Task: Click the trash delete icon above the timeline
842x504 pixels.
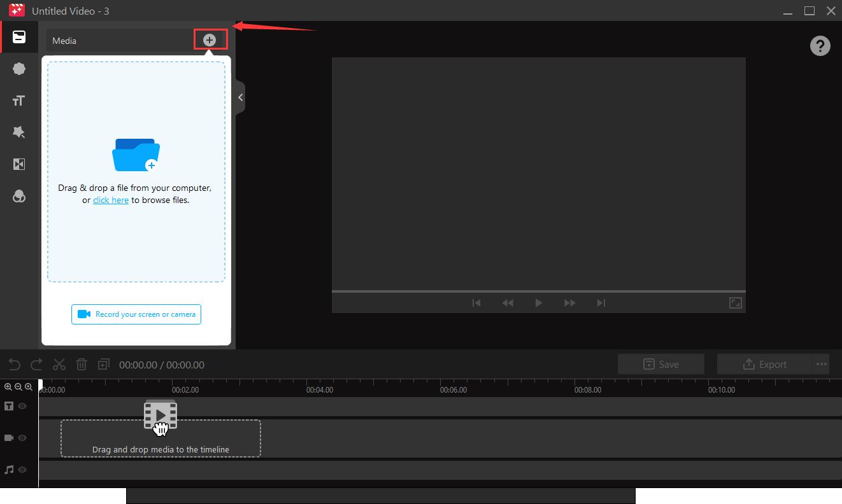Action: (x=82, y=364)
